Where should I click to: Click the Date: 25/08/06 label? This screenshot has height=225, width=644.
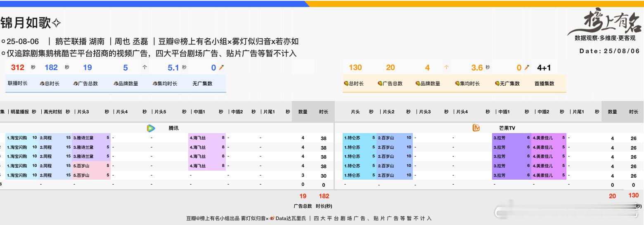tap(610, 51)
